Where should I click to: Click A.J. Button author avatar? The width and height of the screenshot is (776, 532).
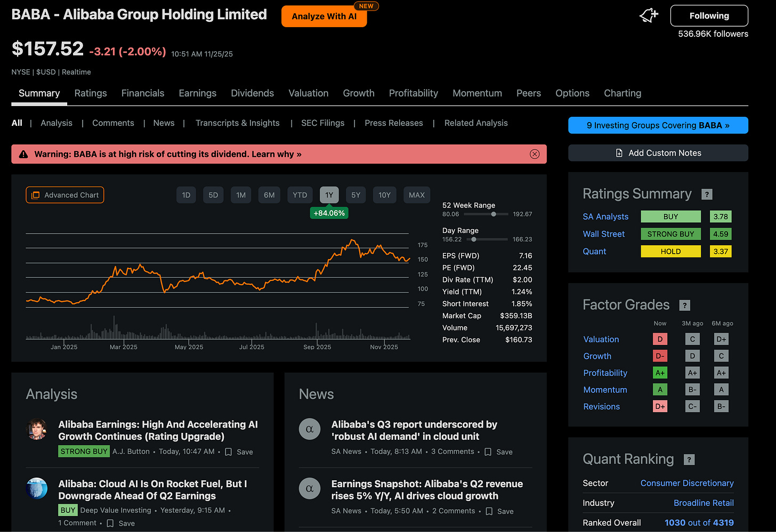(37, 430)
